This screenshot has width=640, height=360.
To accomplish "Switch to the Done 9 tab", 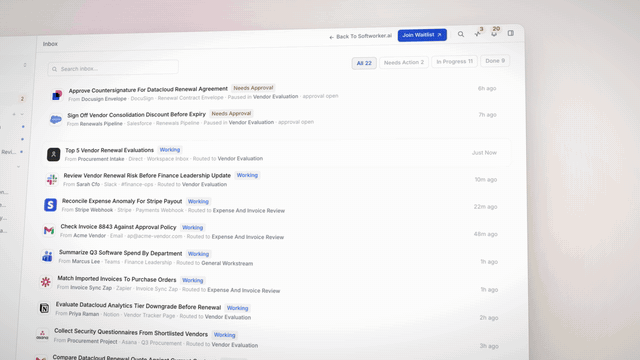I will click(495, 61).
